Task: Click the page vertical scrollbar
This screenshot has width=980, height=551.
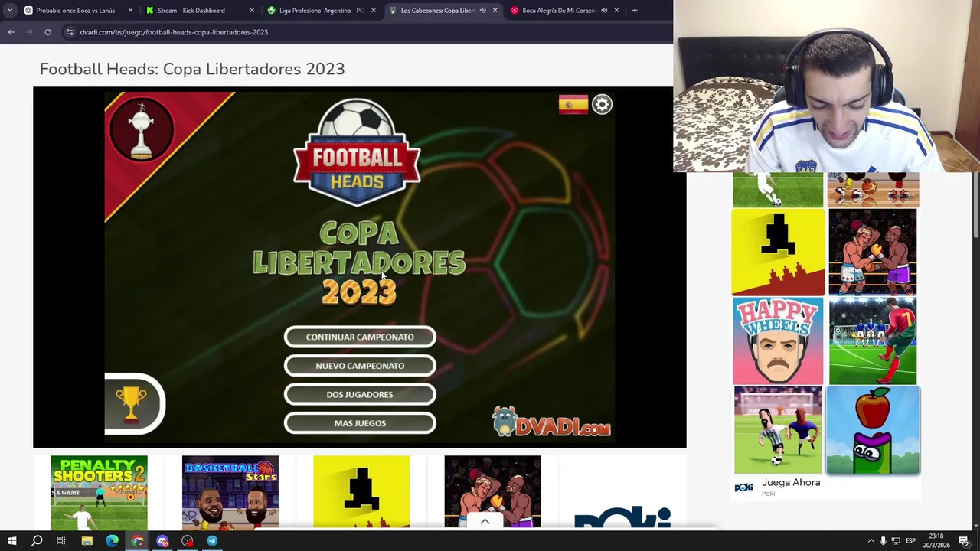Action: (x=975, y=205)
